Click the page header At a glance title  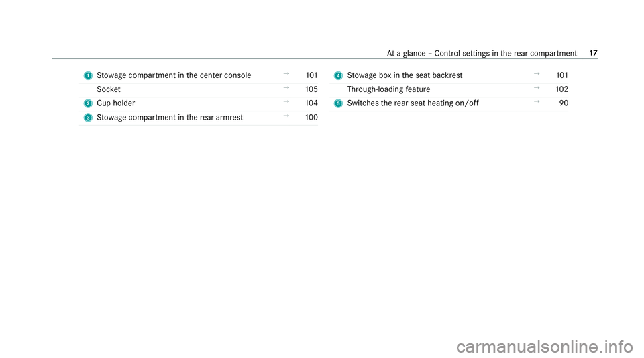[482, 54]
